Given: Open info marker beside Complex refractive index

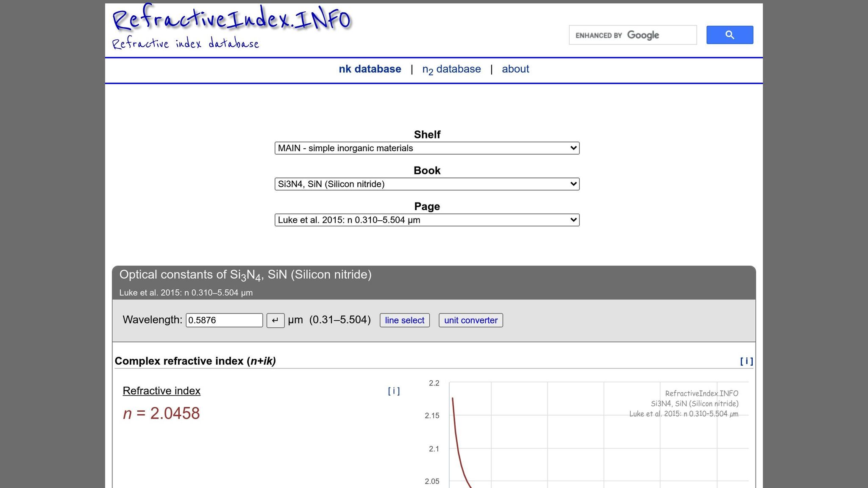Looking at the screenshot, I should pos(746,361).
